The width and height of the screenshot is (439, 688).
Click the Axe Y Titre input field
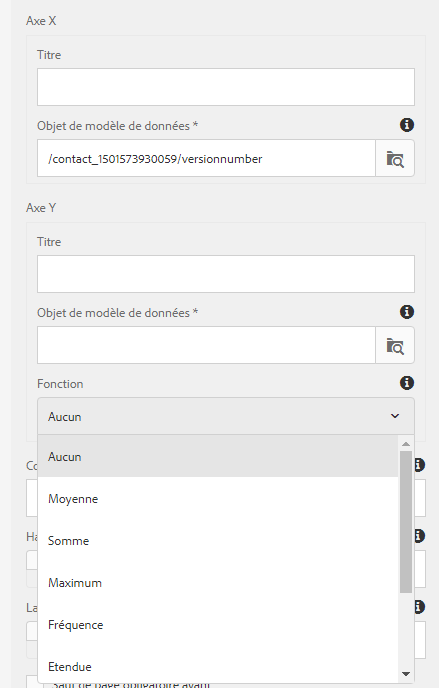click(225, 274)
